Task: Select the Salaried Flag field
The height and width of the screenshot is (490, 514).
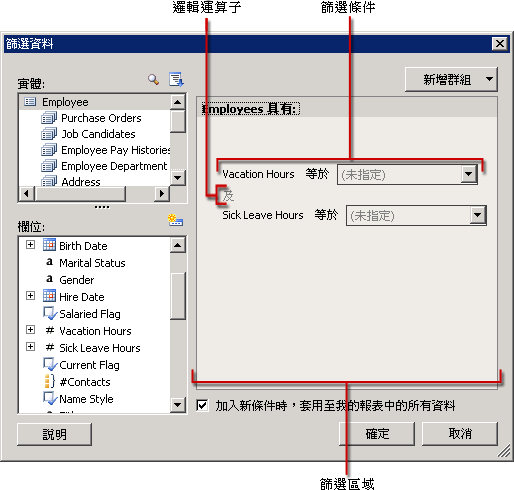Action: point(90,314)
